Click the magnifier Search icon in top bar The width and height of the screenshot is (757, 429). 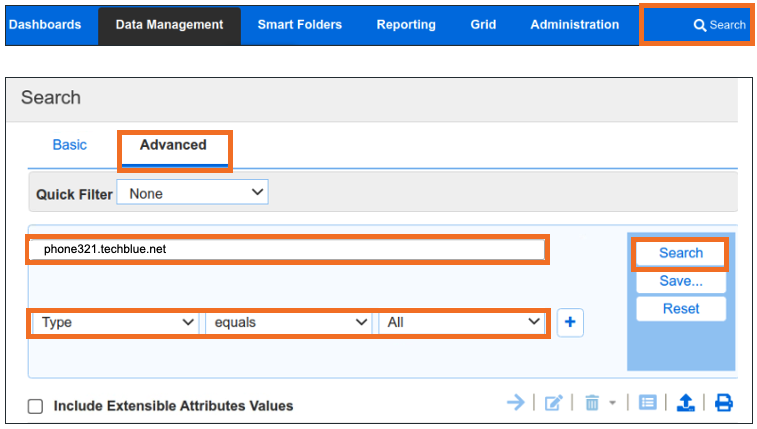point(700,25)
